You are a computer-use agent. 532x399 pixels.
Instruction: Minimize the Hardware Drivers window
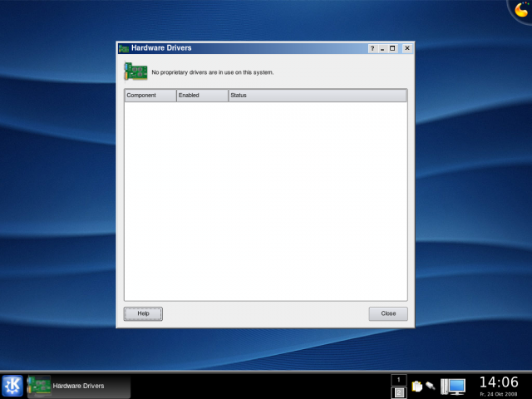pyautogui.click(x=382, y=48)
